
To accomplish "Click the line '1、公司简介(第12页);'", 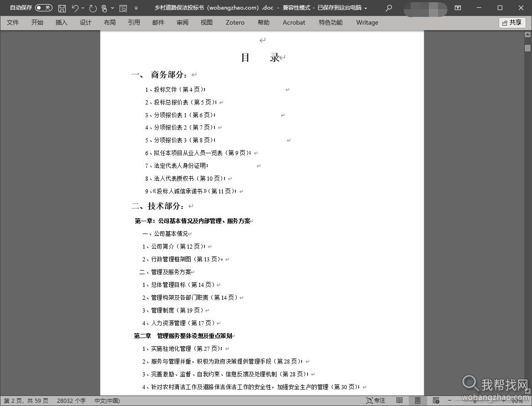I will click(174, 247).
